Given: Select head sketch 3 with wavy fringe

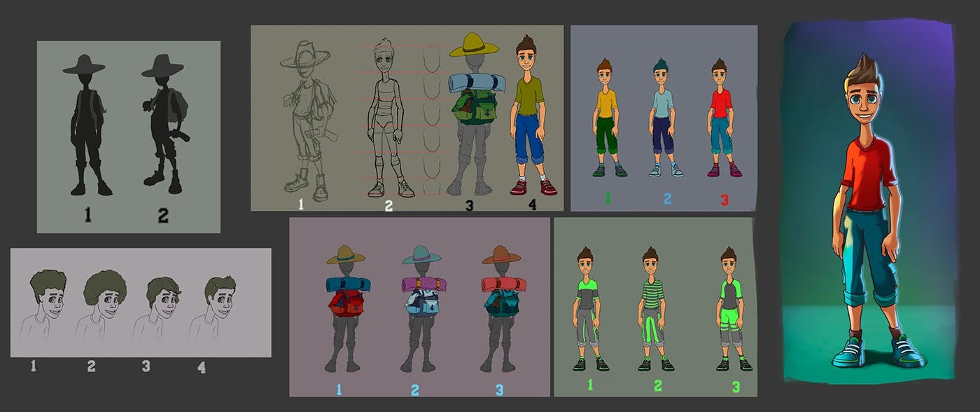Looking at the screenshot, I should (x=158, y=308).
